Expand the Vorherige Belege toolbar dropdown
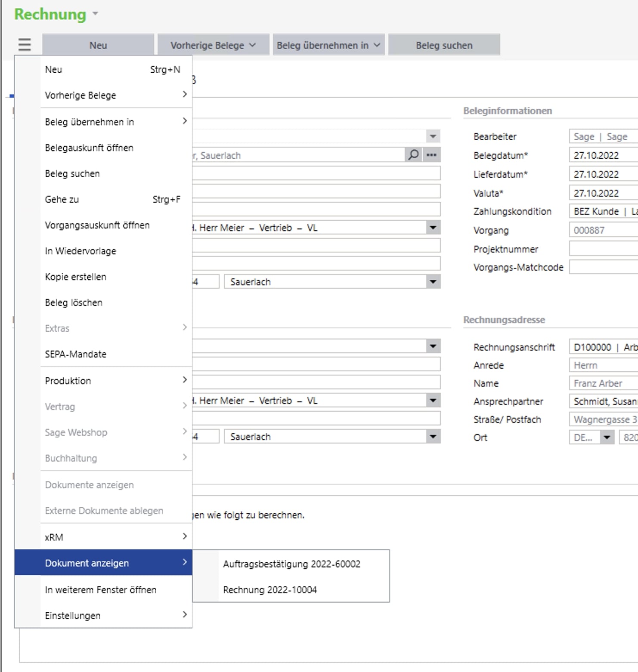The width and height of the screenshot is (638, 672). pos(213,45)
